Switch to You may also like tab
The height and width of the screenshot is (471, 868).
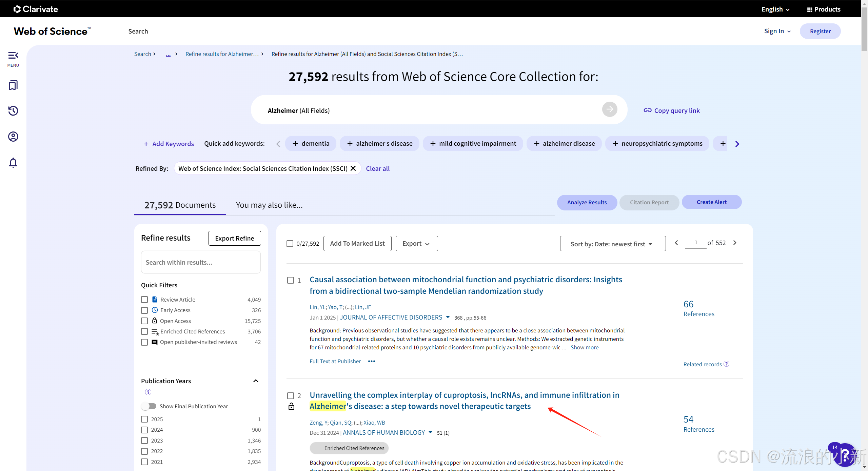(269, 205)
